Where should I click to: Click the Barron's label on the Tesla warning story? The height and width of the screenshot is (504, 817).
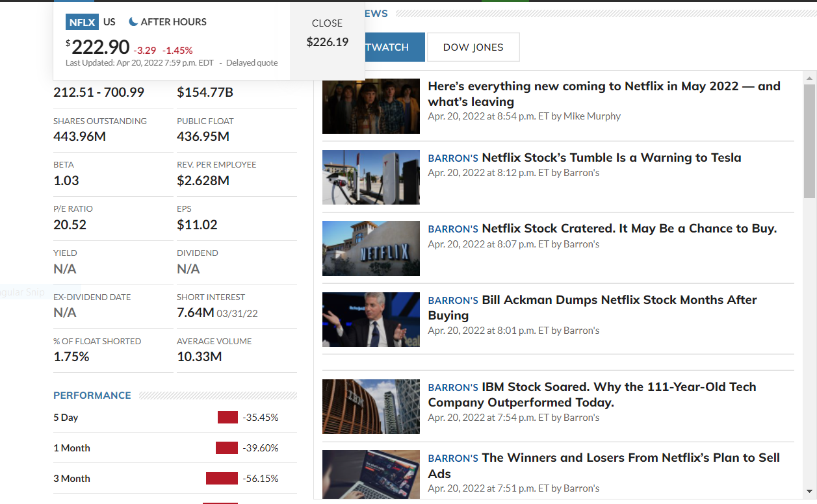[x=453, y=158]
